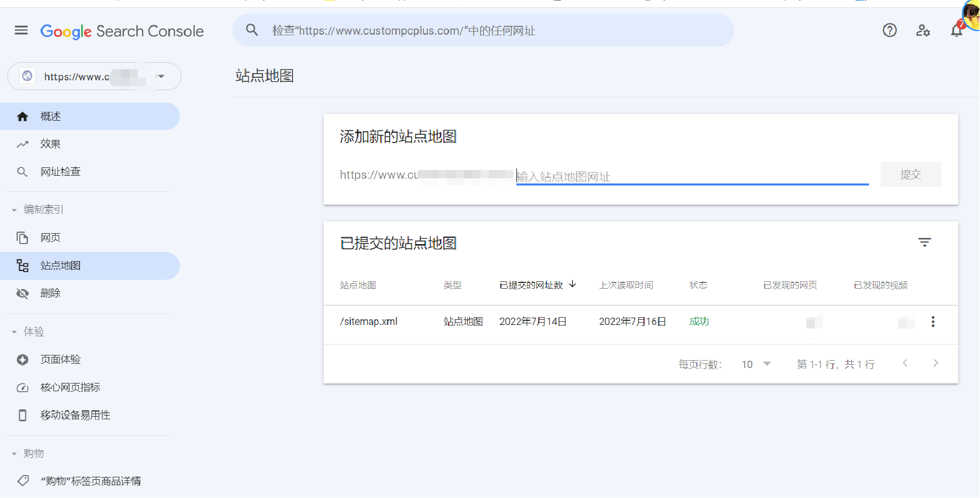Open the notifications bell

[956, 31]
